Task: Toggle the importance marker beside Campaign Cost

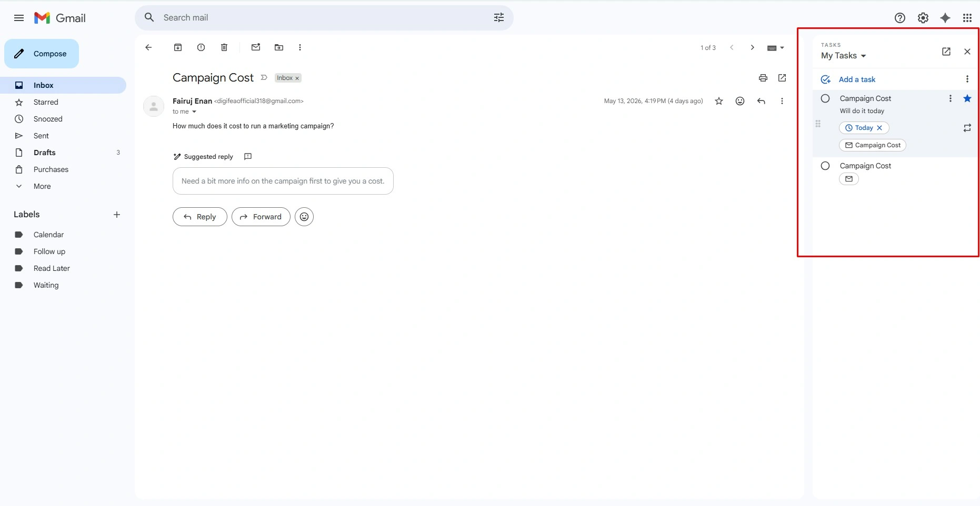Action: coord(264,78)
